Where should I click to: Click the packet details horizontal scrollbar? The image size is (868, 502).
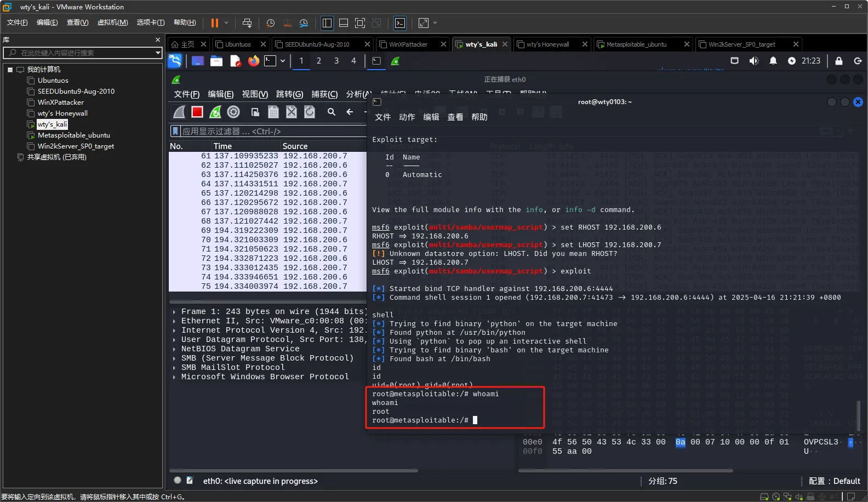pyautogui.click(x=293, y=470)
